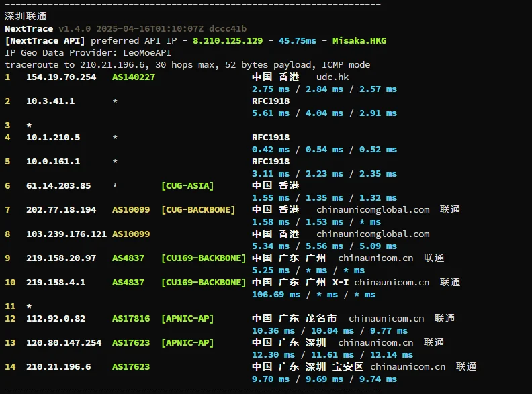Click the [CUG-ASIA] tag
This screenshot has height=394, width=532.
click(x=187, y=186)
